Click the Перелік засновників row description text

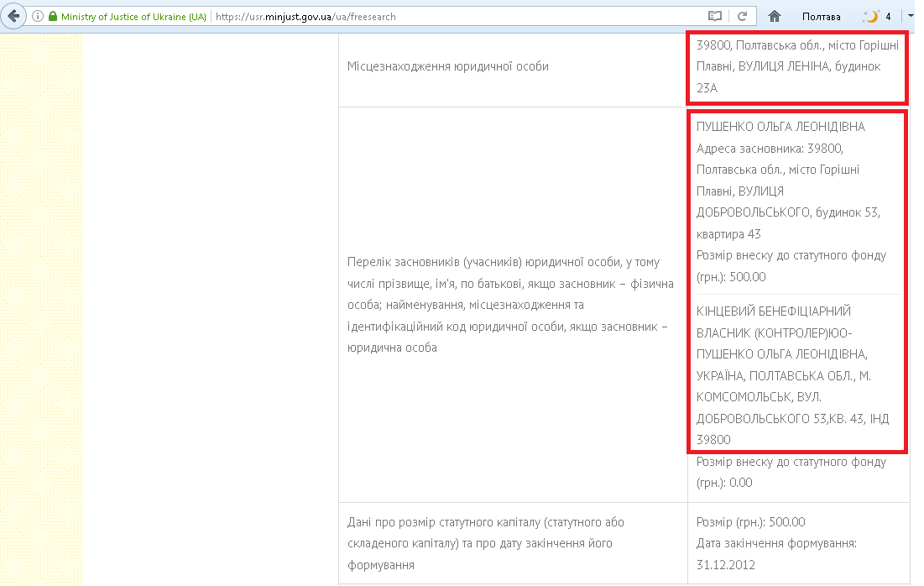(510, 306)
